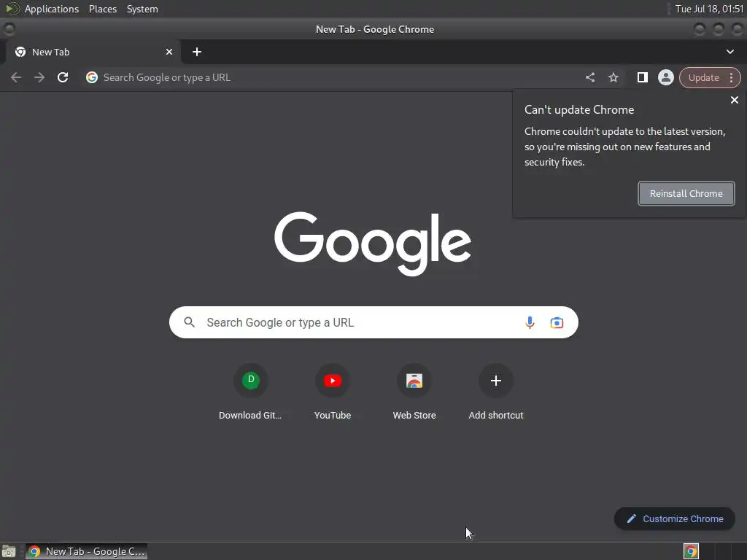Go back with the back arrow
Image resolution: width=747 pixels, height=560 pixels.
pos(16,77)
